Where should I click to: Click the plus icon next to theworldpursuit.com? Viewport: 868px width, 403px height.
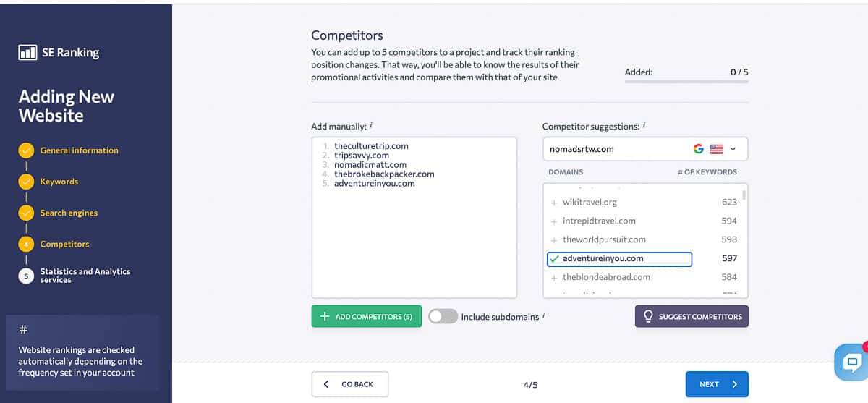point(554,240)
